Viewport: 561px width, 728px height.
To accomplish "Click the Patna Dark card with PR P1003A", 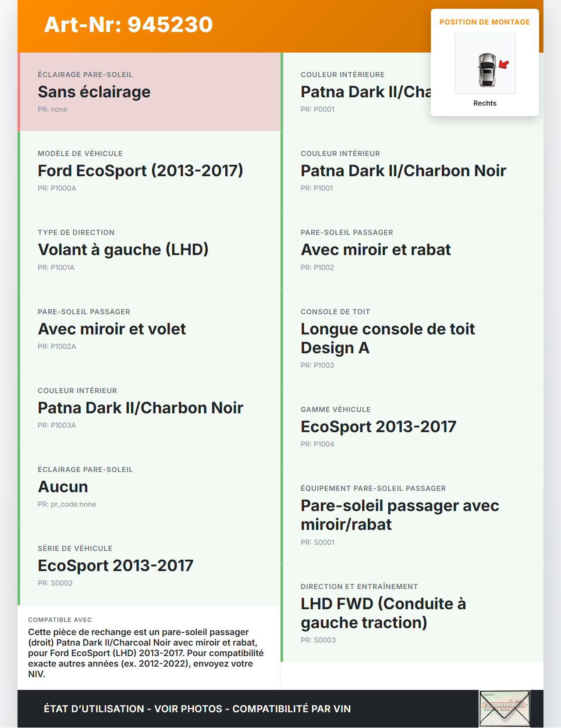I will coord(149,408).
